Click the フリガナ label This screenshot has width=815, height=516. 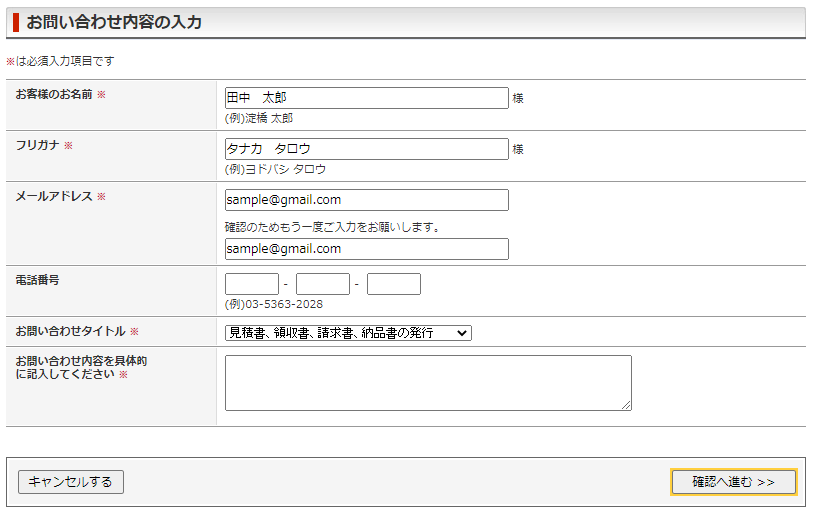[38, 145]
